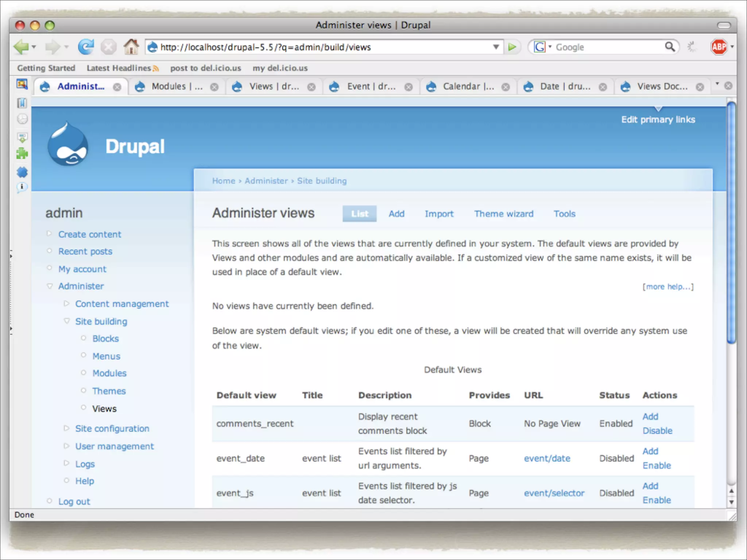This screenshot has height=560, width=747.
Task: Open the sidebar downloads icon
Action: point(22,137)
